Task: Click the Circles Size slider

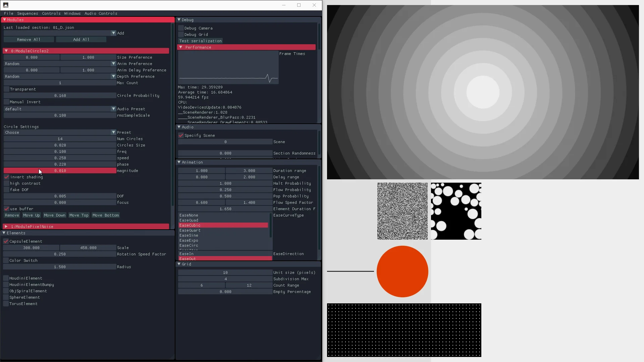Action: 60,145
